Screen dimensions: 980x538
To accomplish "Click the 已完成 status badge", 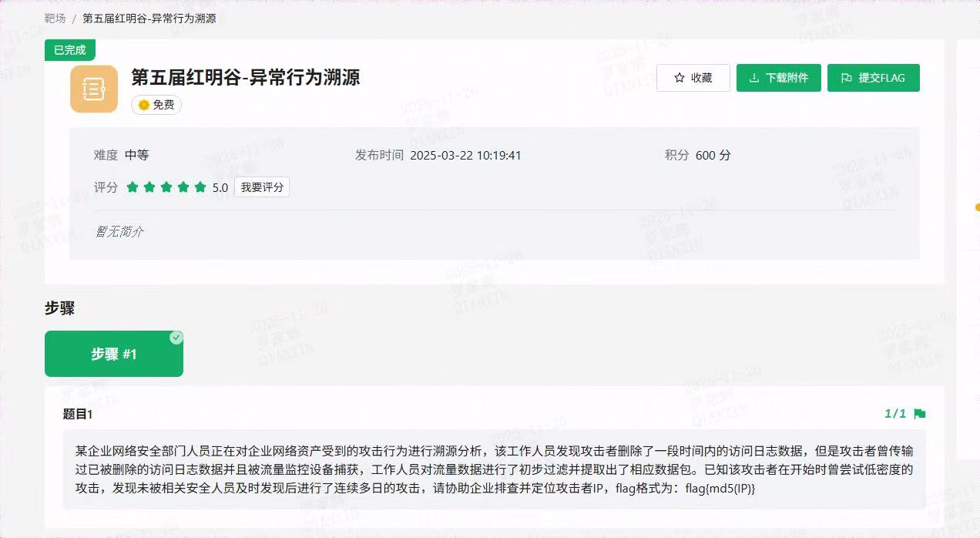I will [69, 50].
